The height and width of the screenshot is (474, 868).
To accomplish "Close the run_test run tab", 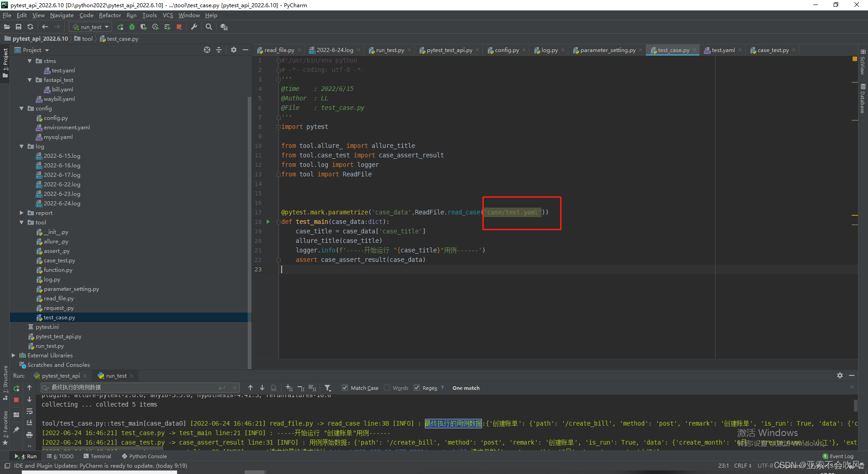I will [x=132, y=376].
